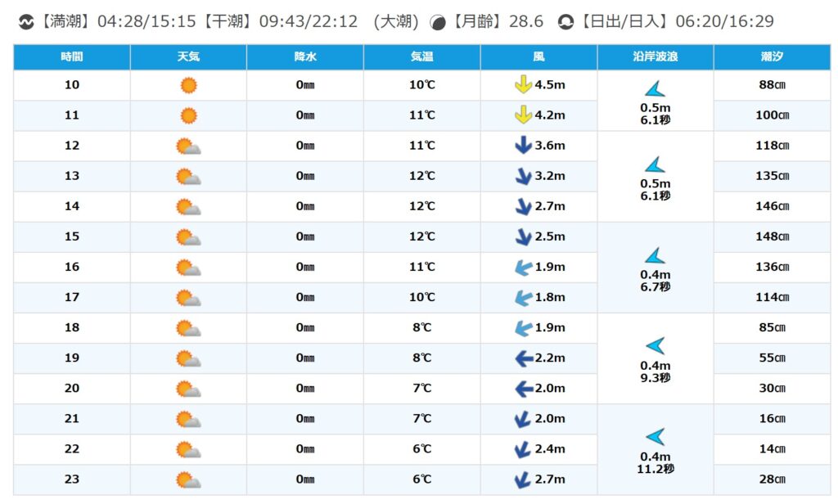Click the wave arrow above 0.4m 9.3秒
This screenshot has width=838, height=504.
(x=655, y=346)
